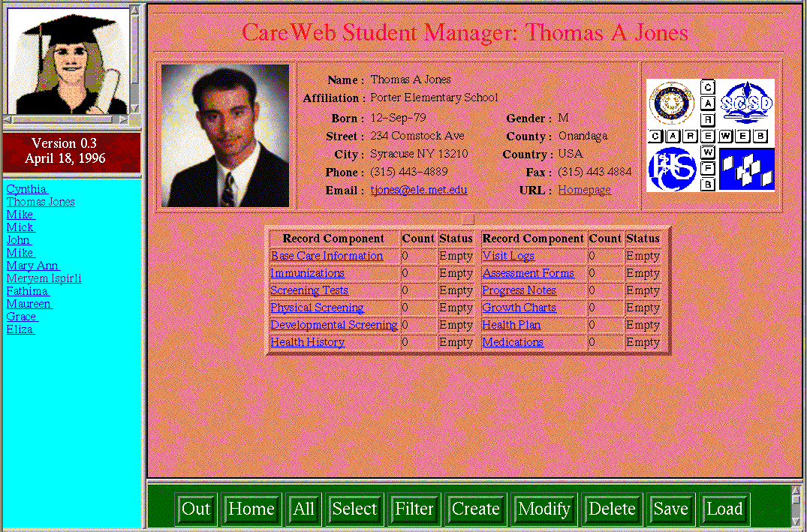Click the phone number (315) 443-4889
Viewport: 807px width, 532px height.
click(x=408, y=172)
